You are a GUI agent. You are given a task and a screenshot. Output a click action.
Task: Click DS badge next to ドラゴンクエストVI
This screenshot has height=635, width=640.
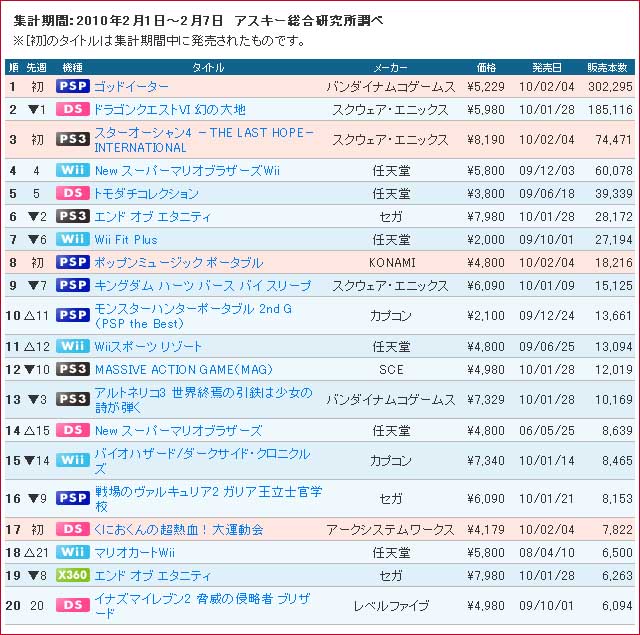click(73, 109)
